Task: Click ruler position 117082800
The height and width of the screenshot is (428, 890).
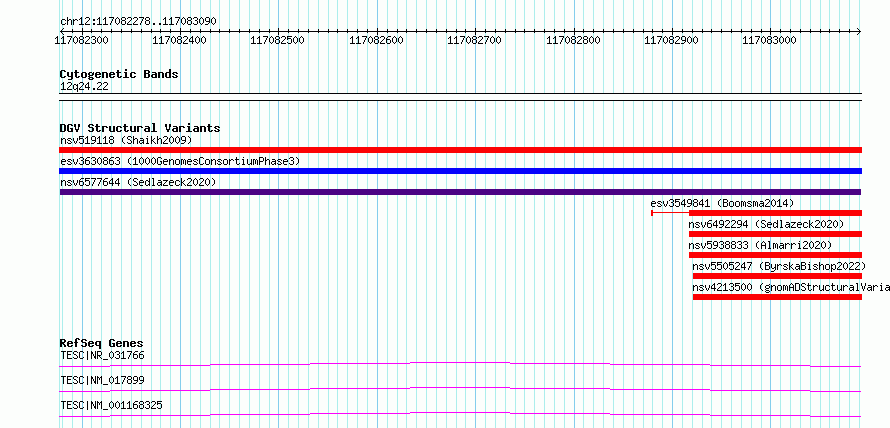Action: tap(574, 40)
